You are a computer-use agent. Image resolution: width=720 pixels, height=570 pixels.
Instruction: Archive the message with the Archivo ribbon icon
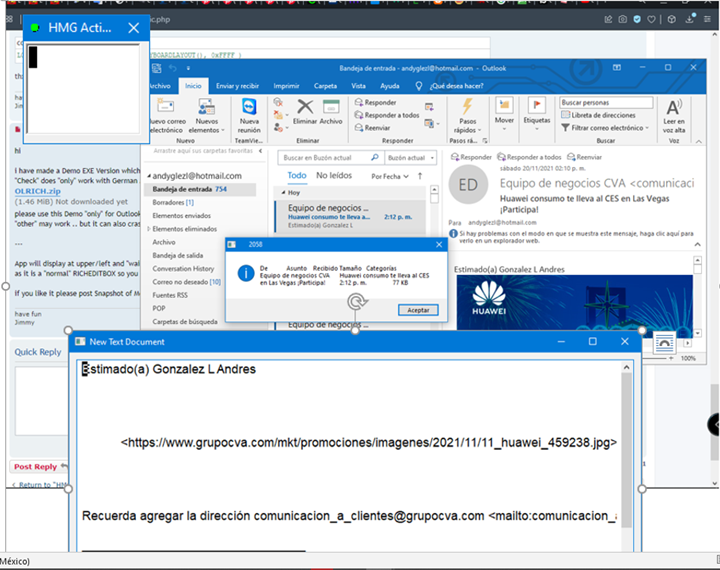point(331,112)
